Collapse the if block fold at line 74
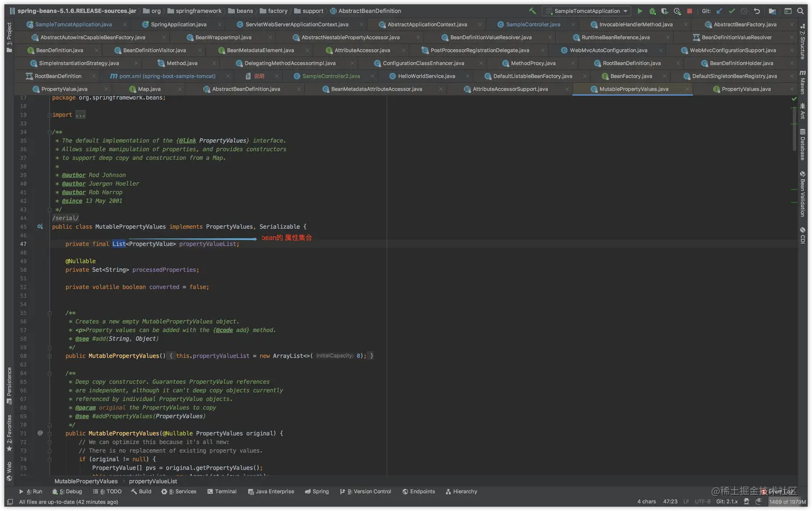The height and width of the screenshot is (511, 812). tap(49, 459)
